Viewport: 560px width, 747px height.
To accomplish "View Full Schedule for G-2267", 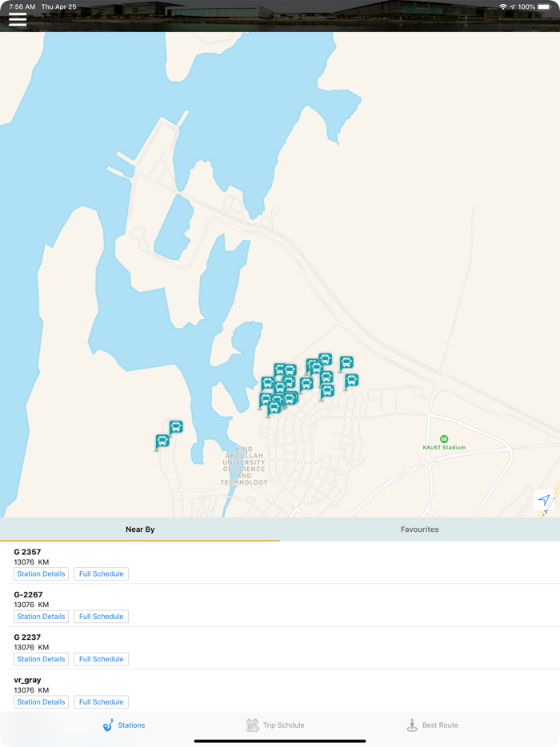I will (101, 617).
